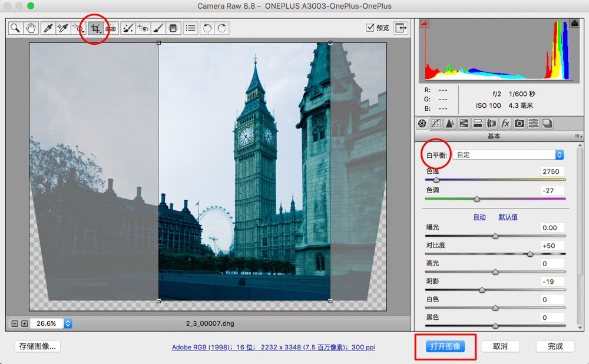Zoom in with the plus button
Screen dimensions: 589x364
click(x=24, y=323)
